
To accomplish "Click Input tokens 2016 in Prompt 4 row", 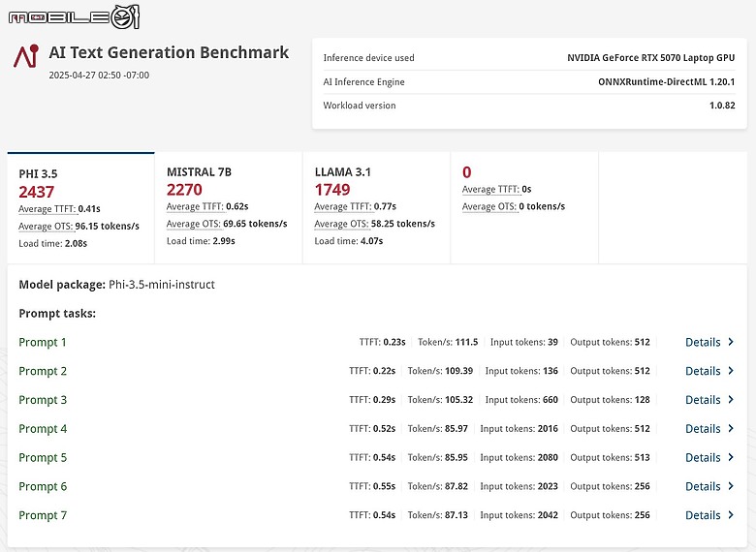I will [x=519, y=429].
